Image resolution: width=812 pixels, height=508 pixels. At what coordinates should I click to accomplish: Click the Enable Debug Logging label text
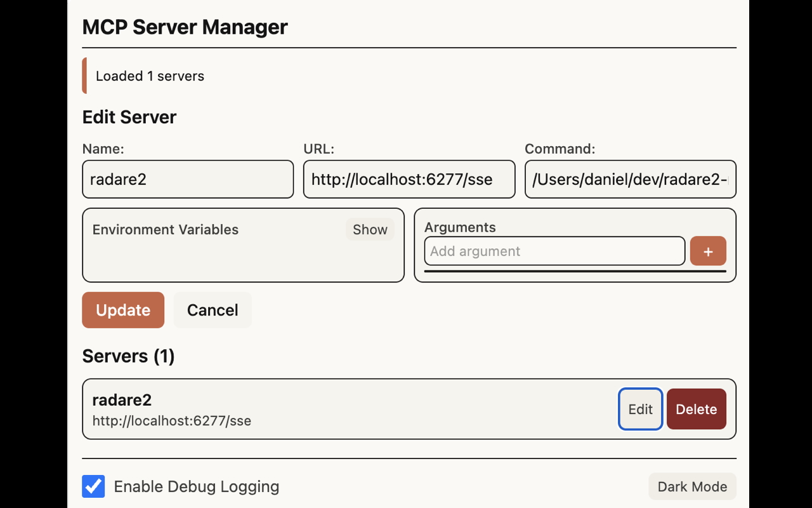point(197,486)
